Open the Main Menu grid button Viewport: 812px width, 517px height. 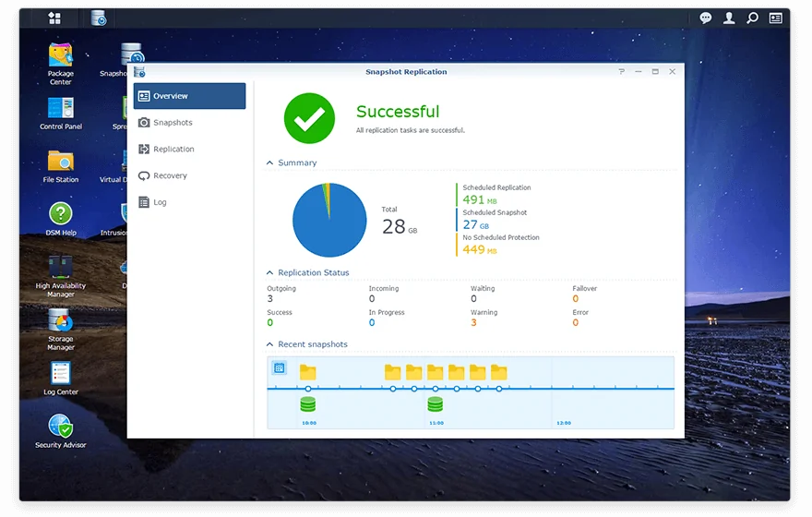pos(54,18)
